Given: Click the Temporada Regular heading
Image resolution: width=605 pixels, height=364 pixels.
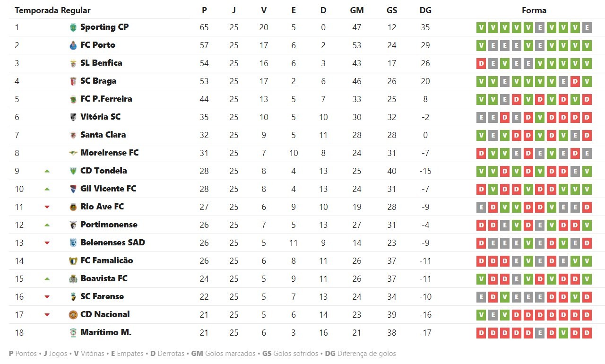Looking at the screenshot, I should (x=52, y=10).
